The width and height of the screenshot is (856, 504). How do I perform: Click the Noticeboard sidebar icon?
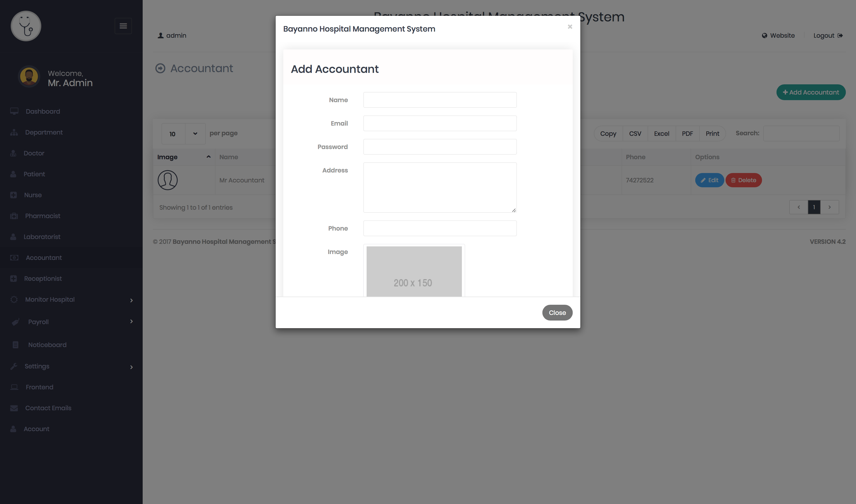[x=16, y=345]
